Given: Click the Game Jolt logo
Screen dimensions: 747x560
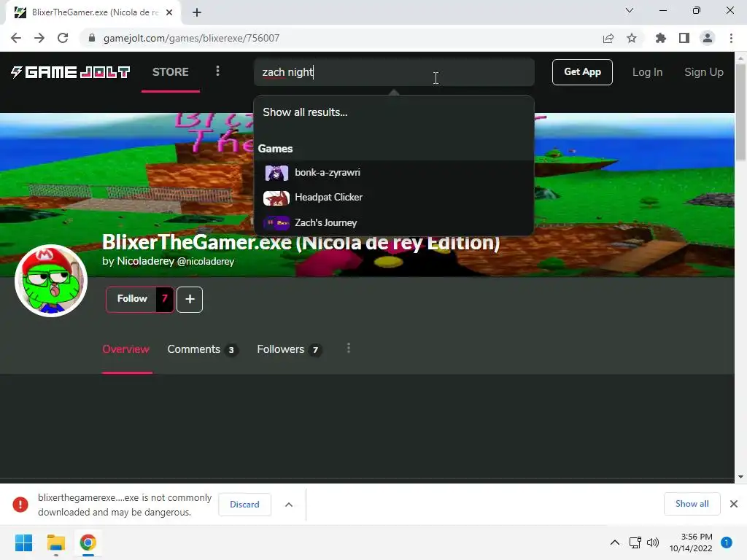Looking at the screenshot, I should [x=70, y=72].
